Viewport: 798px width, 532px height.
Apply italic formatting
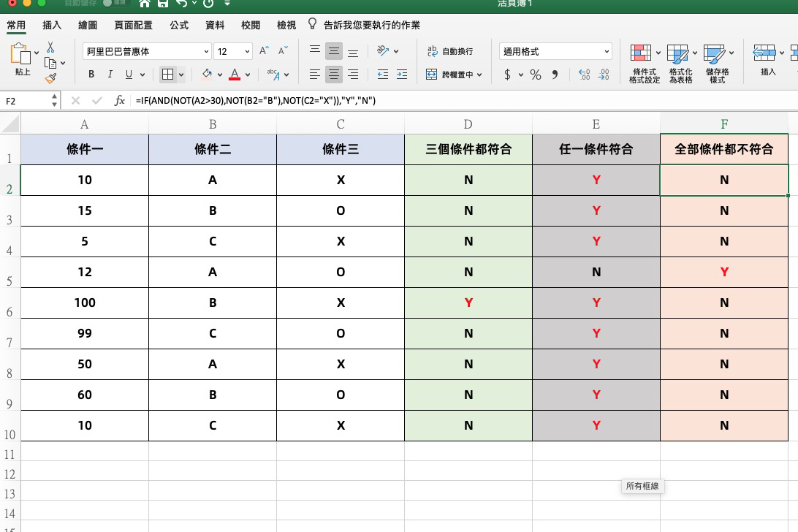(x=110, y=75)
